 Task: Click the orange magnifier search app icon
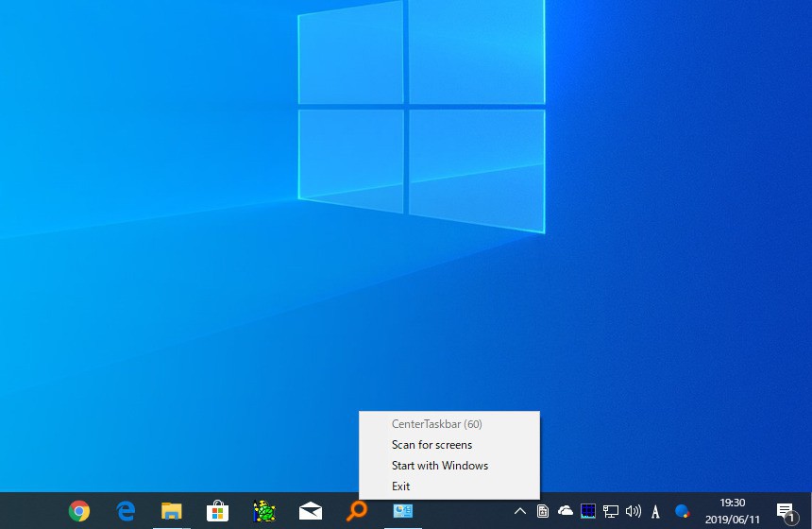pos(357,511)
